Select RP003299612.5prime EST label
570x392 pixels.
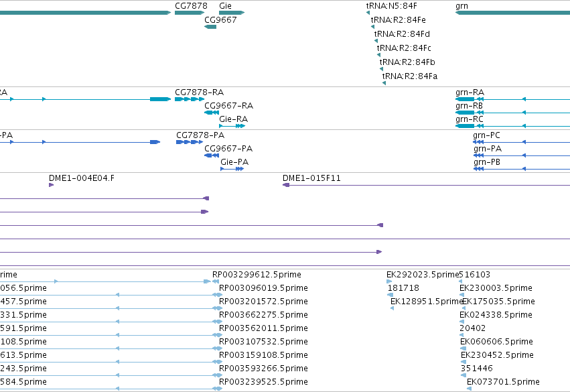[257, 275]
